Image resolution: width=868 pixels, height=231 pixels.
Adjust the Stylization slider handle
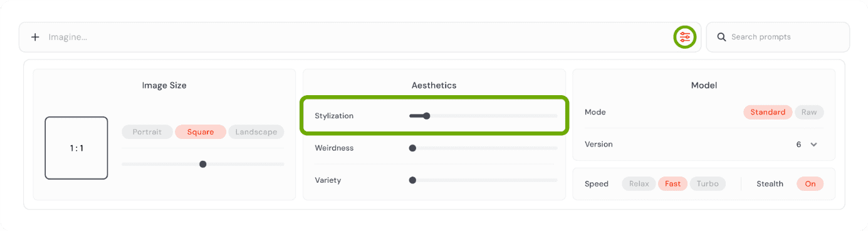point(427,116)
